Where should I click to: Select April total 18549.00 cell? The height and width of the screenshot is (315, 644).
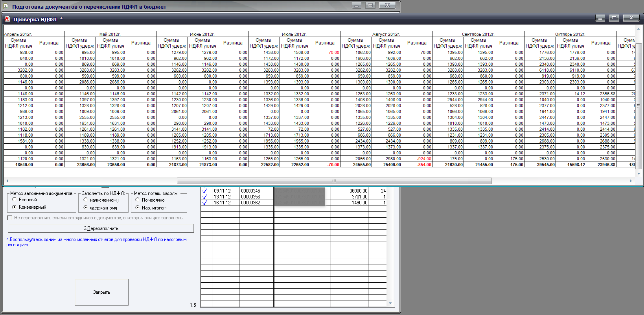[x=19, y=165]
